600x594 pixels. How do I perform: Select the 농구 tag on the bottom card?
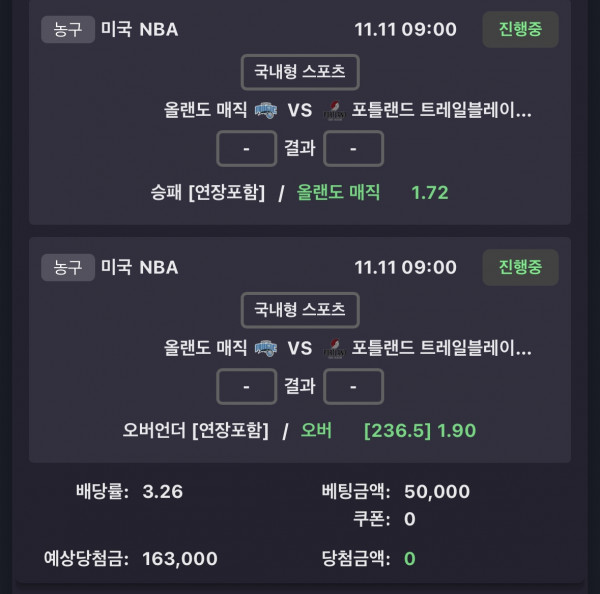click(68, 267)
